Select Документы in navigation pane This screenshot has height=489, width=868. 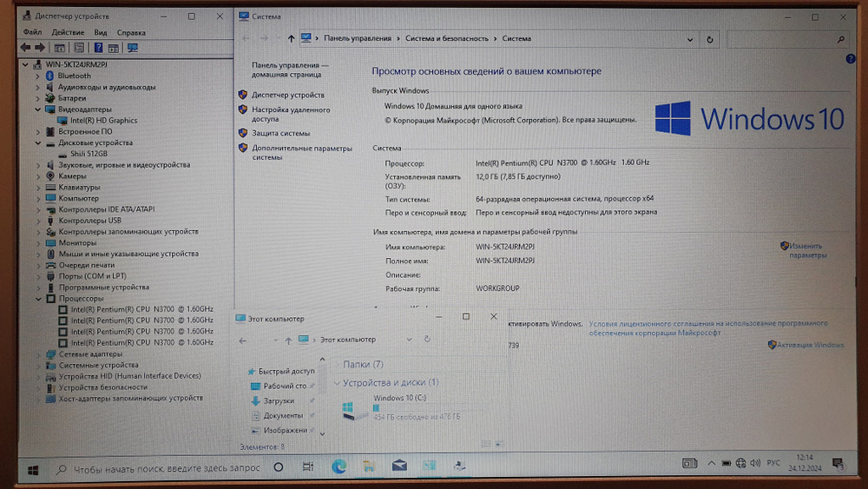[x=283, y=415]
